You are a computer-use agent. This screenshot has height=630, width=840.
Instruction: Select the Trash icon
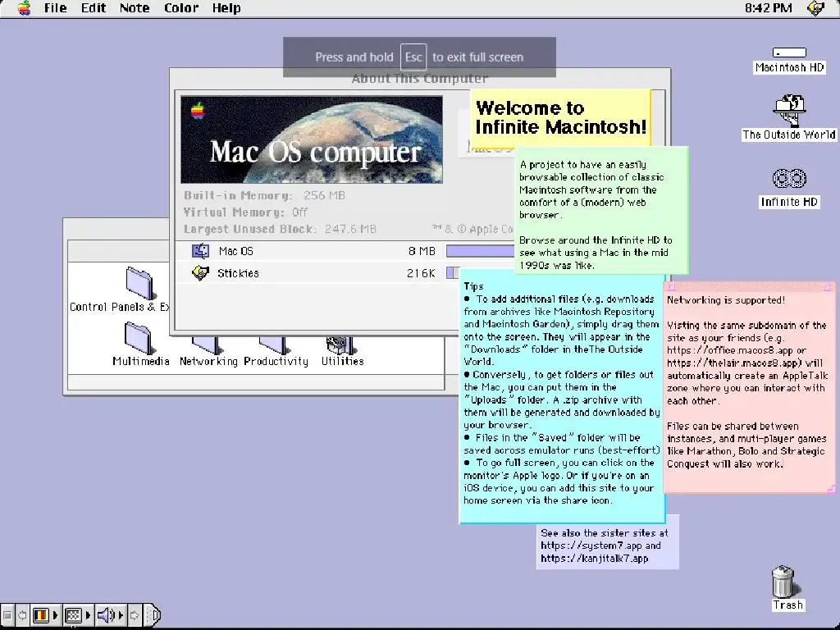coord(787,587)
